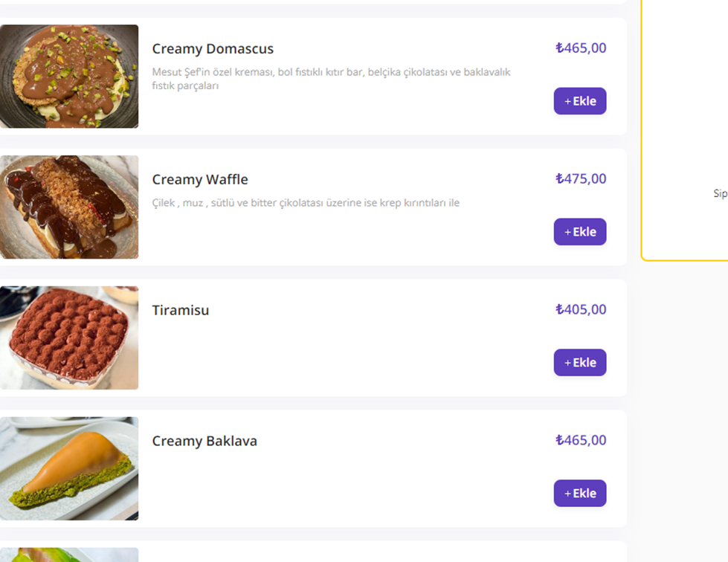Click the Creamy Waffle item name
Screen dimensions: 728x562
(x=200, y=180)
